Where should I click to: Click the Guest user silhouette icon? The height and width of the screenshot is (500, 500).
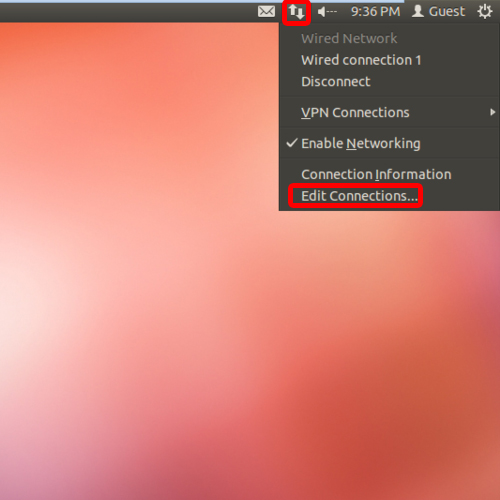pyautogui.click(x=418, y=11)
